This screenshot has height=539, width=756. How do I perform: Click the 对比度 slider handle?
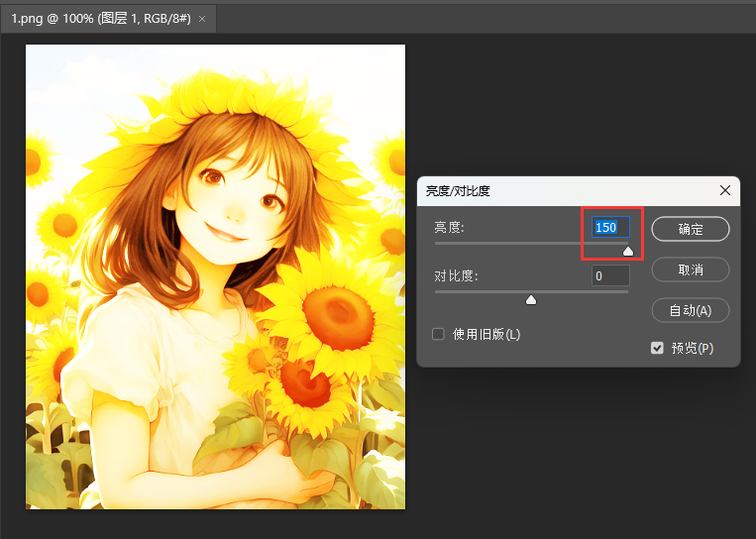pos(531,300)
